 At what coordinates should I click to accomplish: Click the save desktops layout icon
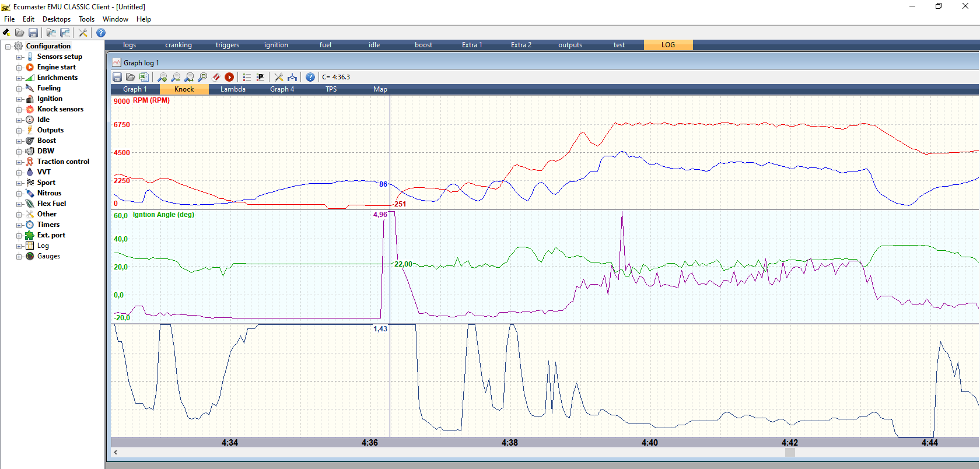point(65,33)
